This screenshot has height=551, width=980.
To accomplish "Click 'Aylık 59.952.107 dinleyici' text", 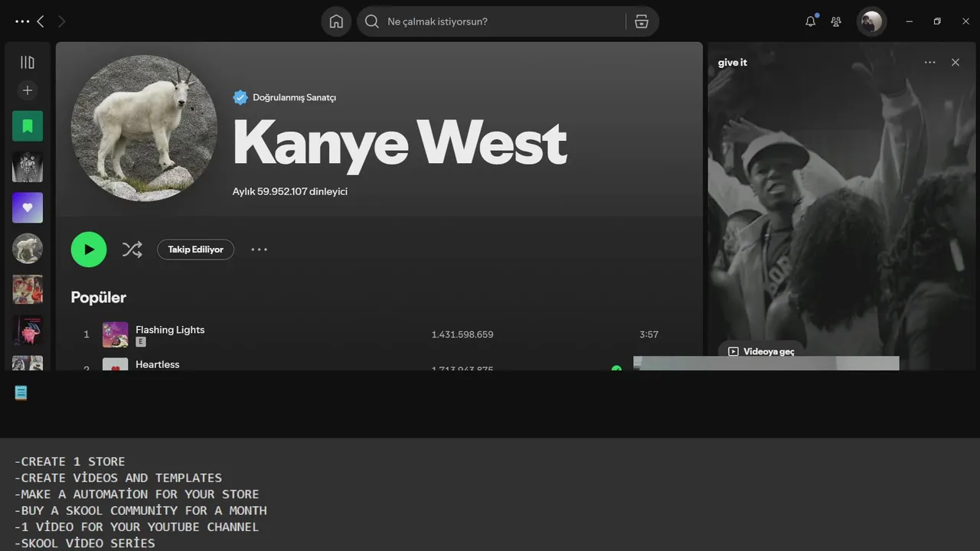I will [x=290, y=191].
